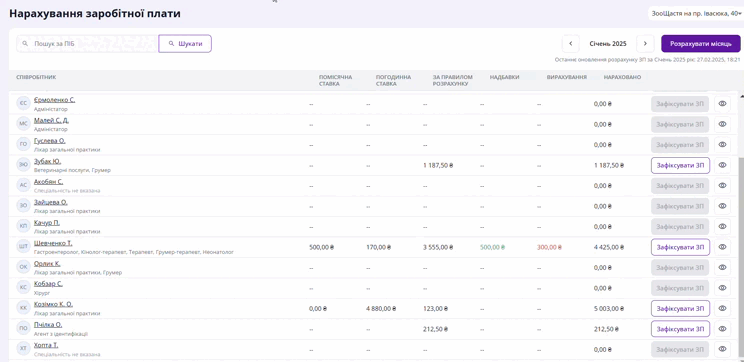Open employee link Орлик К.
744x362 pixels.
pyautogui.click(x=47, y=263)
